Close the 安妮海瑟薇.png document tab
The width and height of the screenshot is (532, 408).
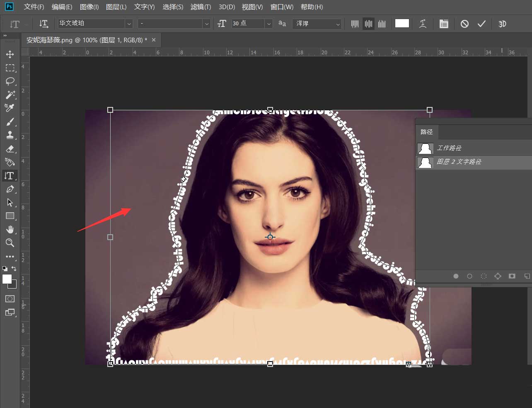[154, 40]
